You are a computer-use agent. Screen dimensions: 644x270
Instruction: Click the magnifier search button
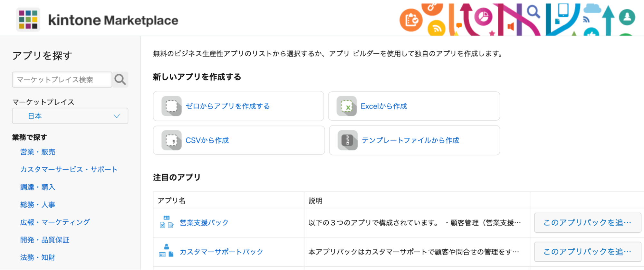coord(120,79)
